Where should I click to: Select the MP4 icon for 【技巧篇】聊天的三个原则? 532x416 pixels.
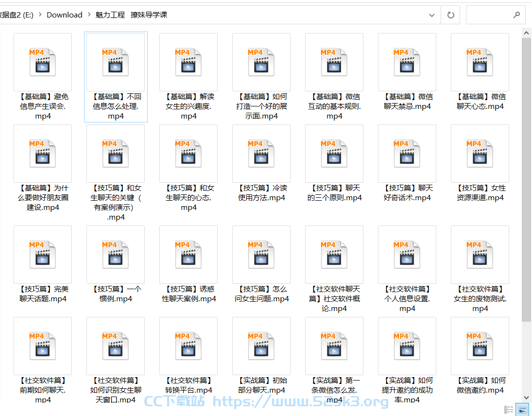(334, 154)
